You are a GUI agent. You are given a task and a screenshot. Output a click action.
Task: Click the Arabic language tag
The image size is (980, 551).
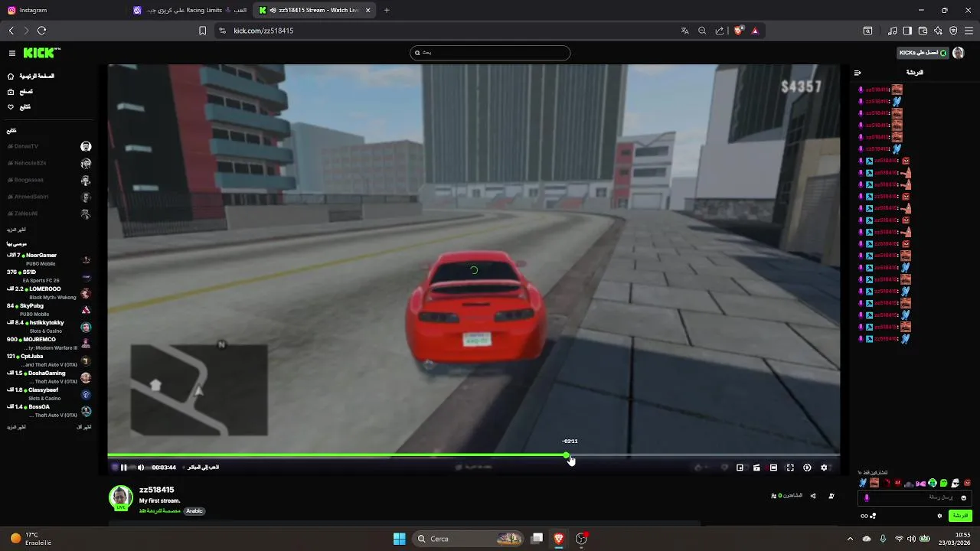(x=194, y=511)
